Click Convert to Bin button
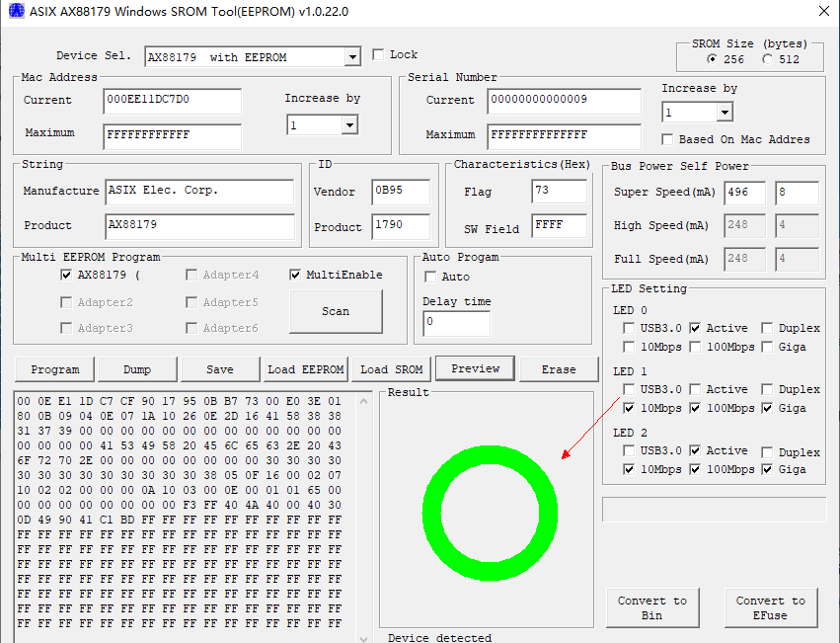The width and height of the screenshot is (840, 643). [652, 608]
